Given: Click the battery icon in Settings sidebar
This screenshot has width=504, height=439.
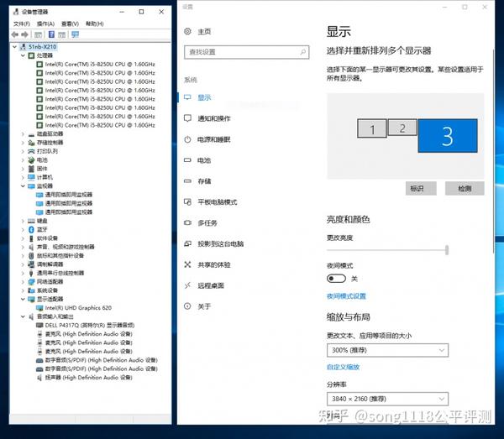Looking at the screenshot, I should (x=187, y=160).
